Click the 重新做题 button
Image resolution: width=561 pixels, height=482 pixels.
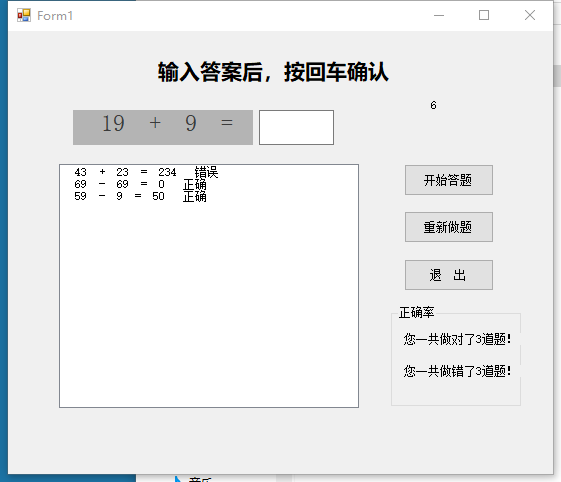tap(449, 227)
